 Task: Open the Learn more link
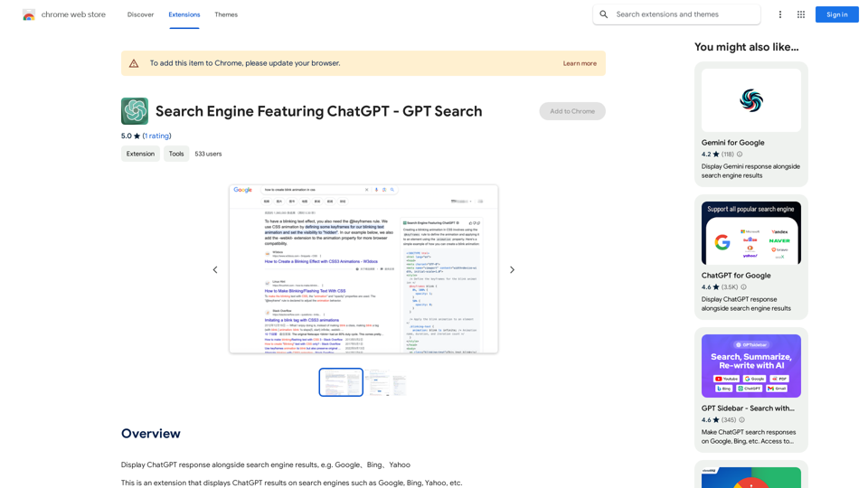(x=580, y=63)
